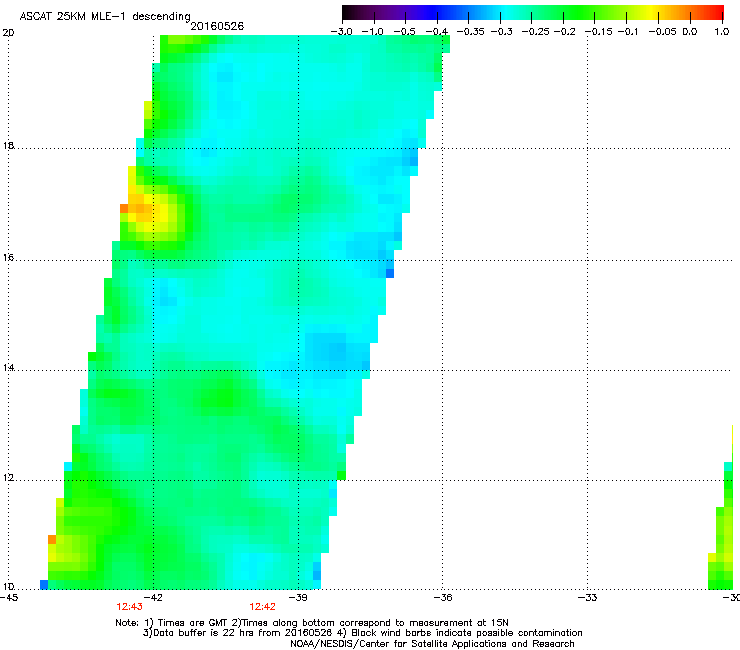Click the orange pixel near 11N at swath's left edge
The width and height of the screenshot is (740, 650).
pos(52,539)
